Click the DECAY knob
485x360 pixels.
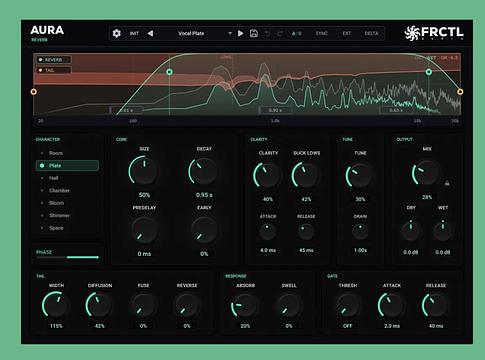coord(203,171)
